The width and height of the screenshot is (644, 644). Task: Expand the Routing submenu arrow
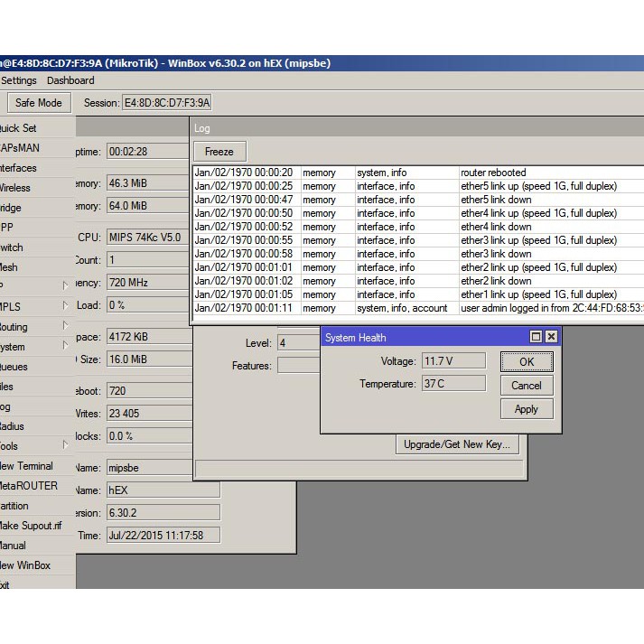tap(65, 326)
